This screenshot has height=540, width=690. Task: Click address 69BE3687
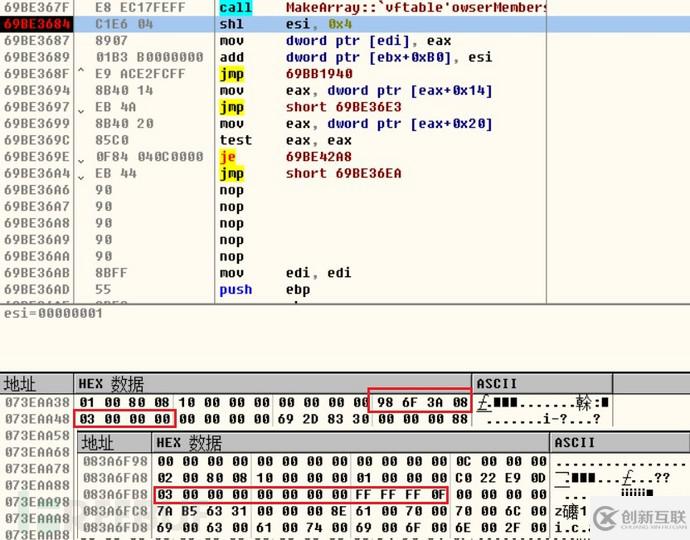pyautogui.click(x=37, y=40)
